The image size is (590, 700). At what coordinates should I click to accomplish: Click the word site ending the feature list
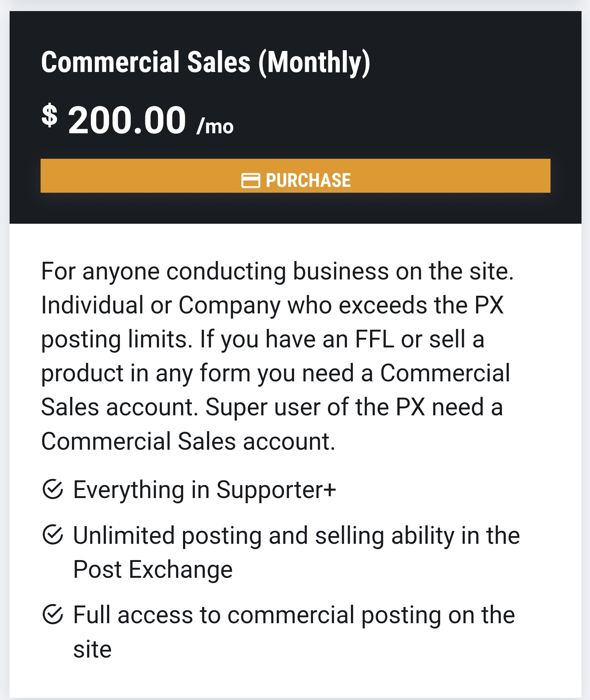(x=92, y=649)
